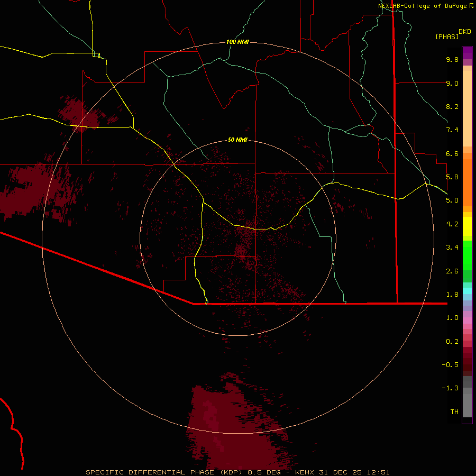Click the 8.2 scale value
The width and height of the screenshot is (476, 476).
(x=452, y=106)
